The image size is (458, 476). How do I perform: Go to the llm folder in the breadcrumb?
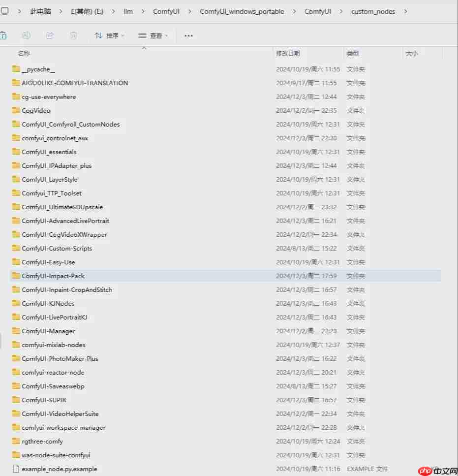click(128, 11)
